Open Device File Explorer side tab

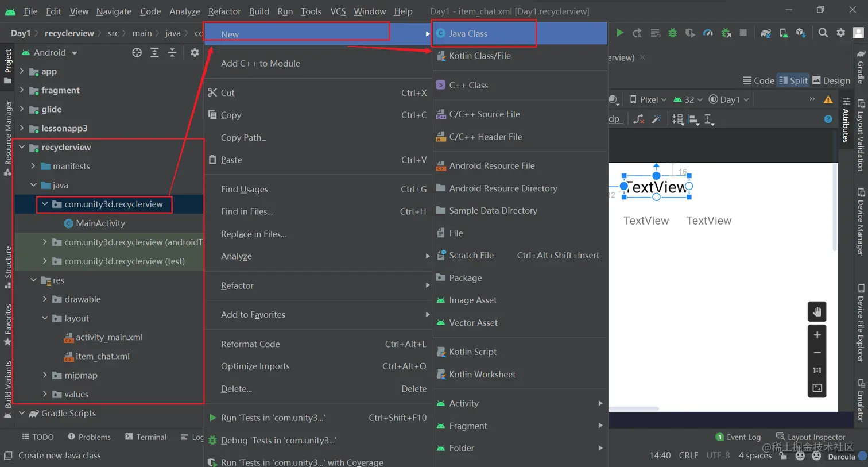coord(861,323)
